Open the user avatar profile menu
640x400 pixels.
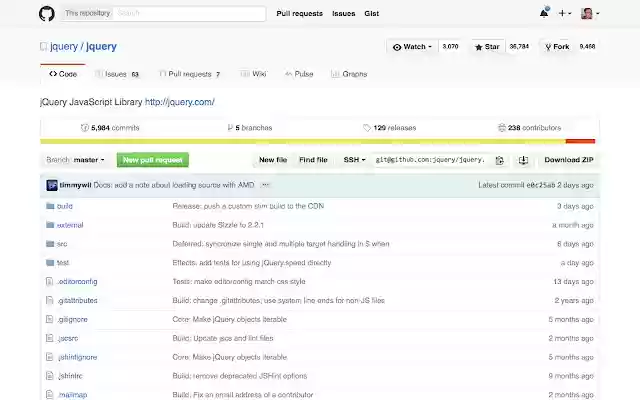pos(590,13)
